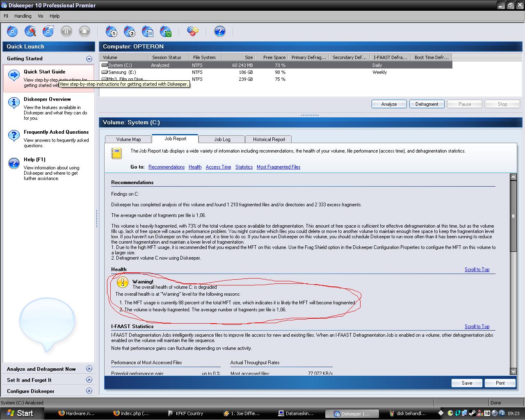Click the yellow Warning exclamation icon
This screenshot has height=420, width=525.
pyautogui.click(x=122, y=282)
